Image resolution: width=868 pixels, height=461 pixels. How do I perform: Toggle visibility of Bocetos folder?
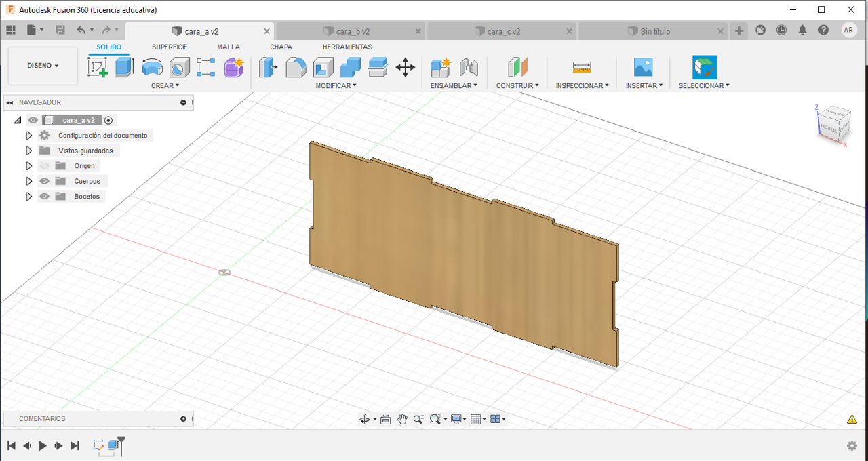[x=45, y=197]
